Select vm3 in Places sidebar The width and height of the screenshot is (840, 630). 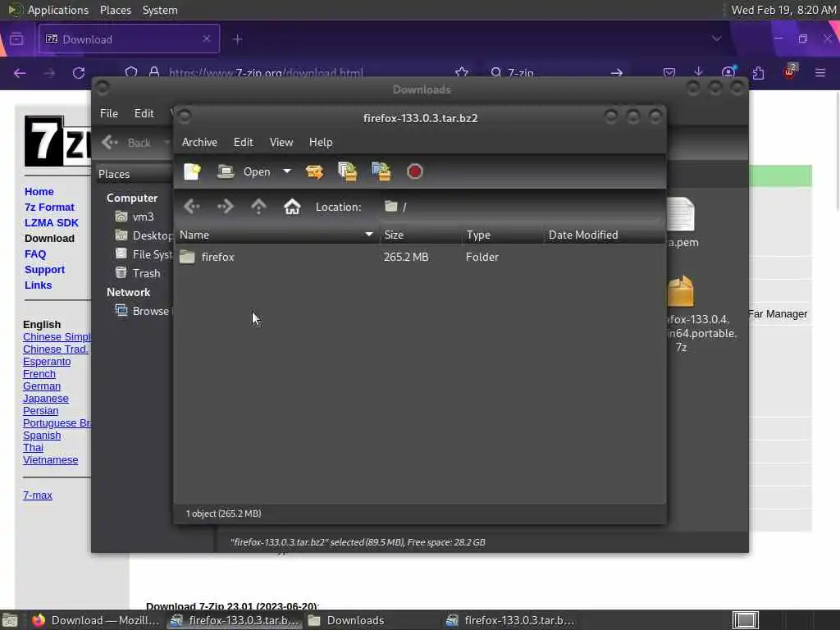click(135, 217)
